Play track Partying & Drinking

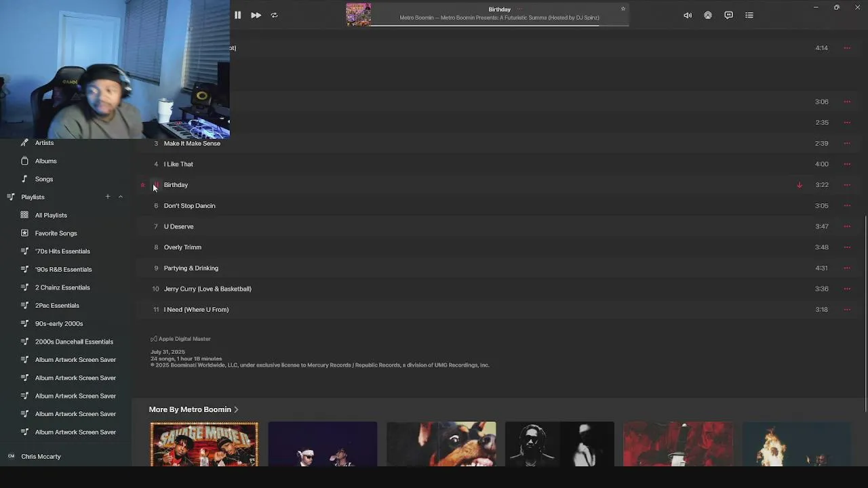click(191, 268)
